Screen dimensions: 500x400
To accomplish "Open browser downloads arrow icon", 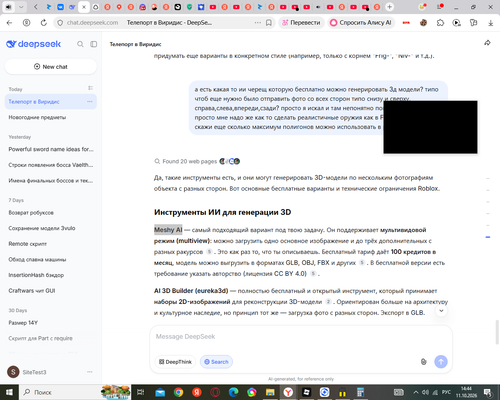I will click(x=490, y=23).
